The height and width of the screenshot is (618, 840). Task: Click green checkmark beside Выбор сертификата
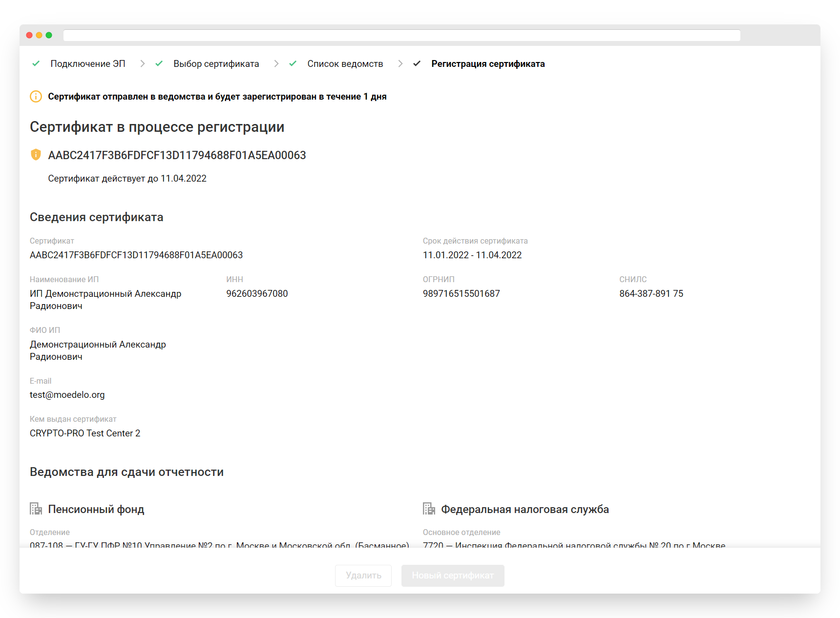tap(159, 63)
